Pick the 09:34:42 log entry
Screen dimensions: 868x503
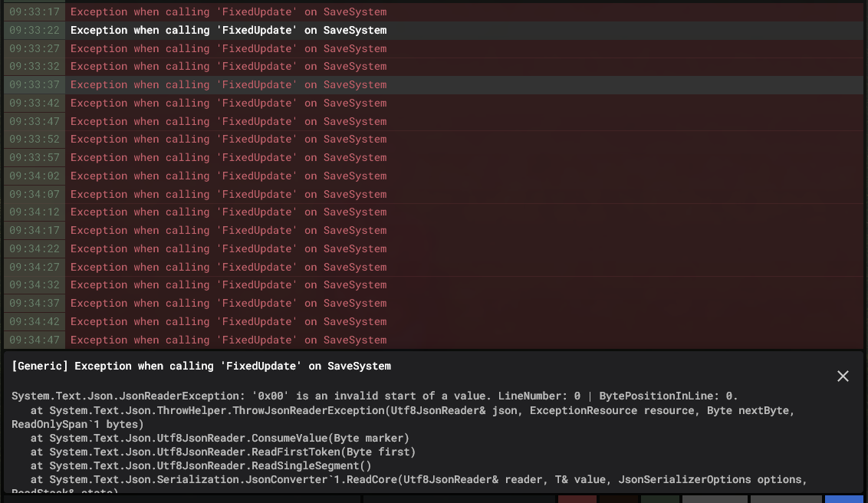[229, 322]
